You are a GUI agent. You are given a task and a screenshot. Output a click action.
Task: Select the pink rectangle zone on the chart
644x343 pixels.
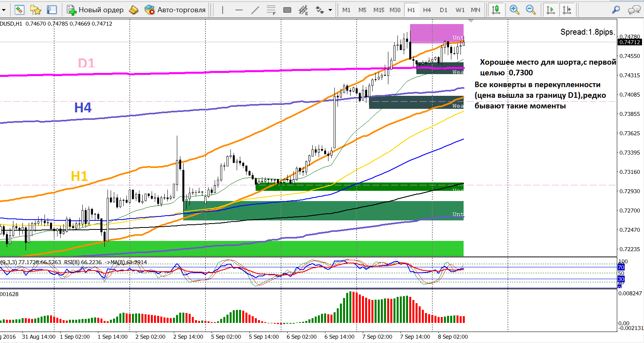pyautogui.click(x=437, y=33)
